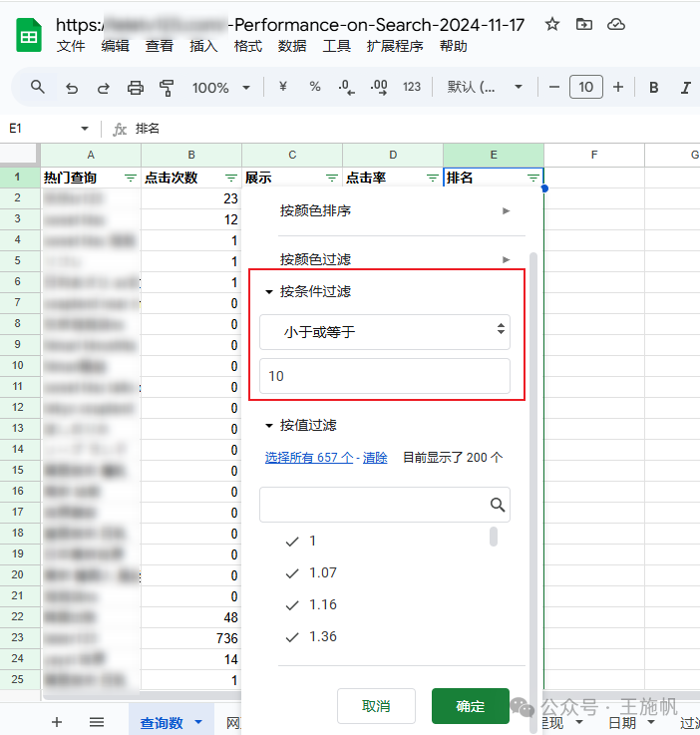Undo the last action

(72, 88)
